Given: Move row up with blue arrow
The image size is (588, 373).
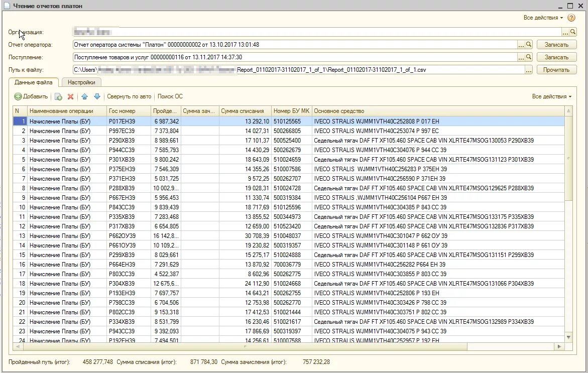Looking at the screenshot, I should click(84, 96).
